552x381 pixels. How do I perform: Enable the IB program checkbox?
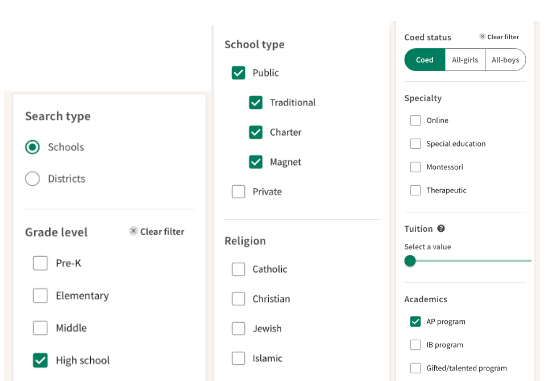pyautogui.click(x=415, y=345)
